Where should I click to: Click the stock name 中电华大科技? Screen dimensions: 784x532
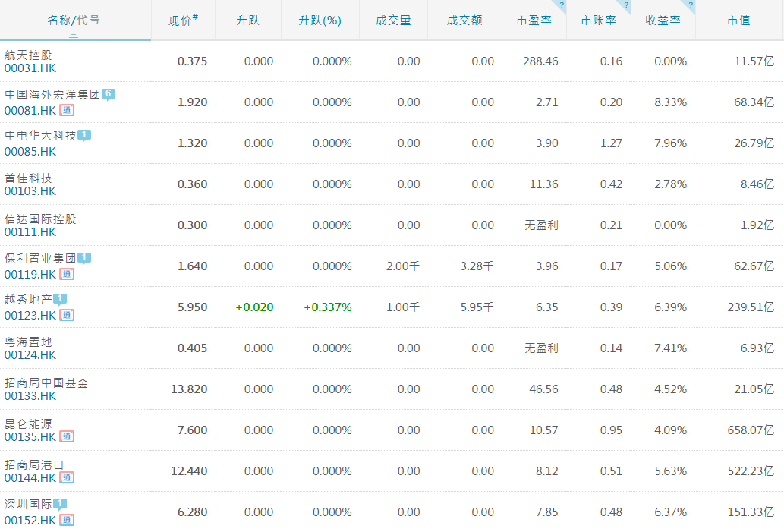(x=40, y=136)
